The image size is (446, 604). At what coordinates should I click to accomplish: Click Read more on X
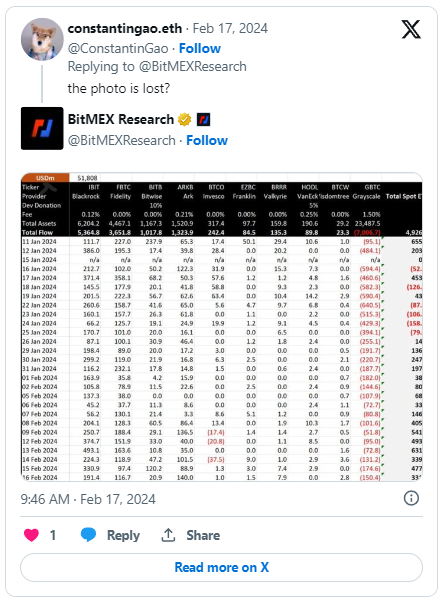click(221, 567)
